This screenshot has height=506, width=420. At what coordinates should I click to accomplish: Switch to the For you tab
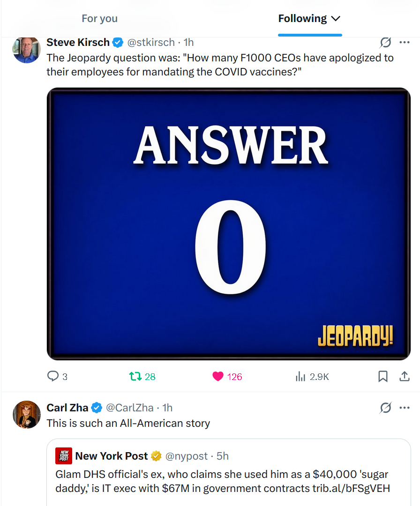[x=99, y=18]
